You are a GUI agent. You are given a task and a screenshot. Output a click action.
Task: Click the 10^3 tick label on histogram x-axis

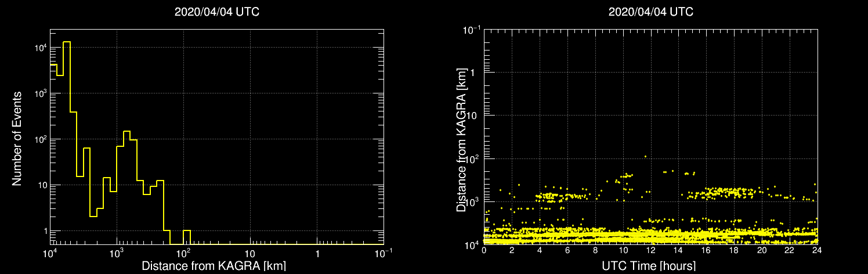coord(117,253)
